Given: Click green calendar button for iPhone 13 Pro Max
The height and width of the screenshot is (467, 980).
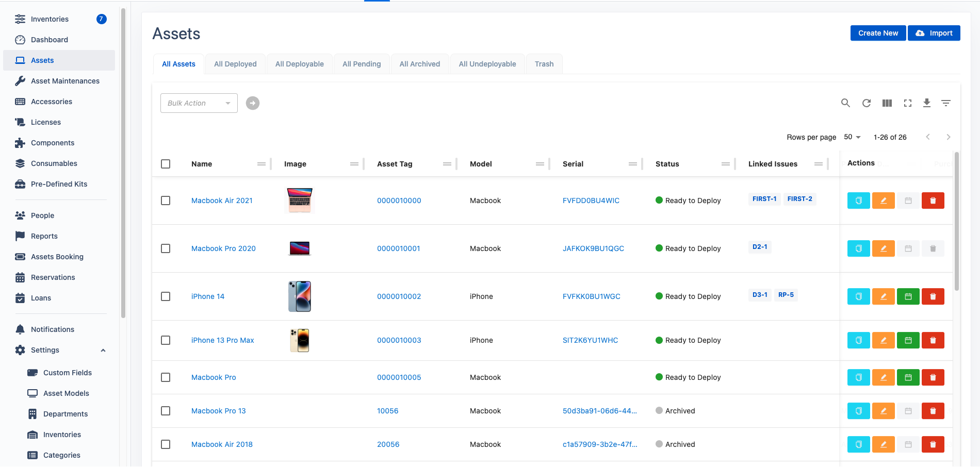Looking at the screenshot, I should tap(908, 340).
